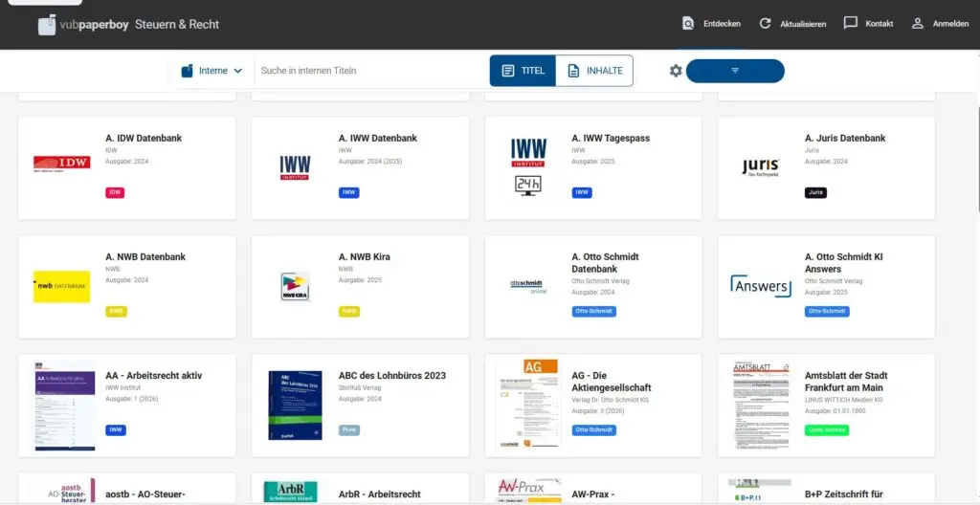
Task: Click the black Juris tag
Action: [x=815, y=192]
